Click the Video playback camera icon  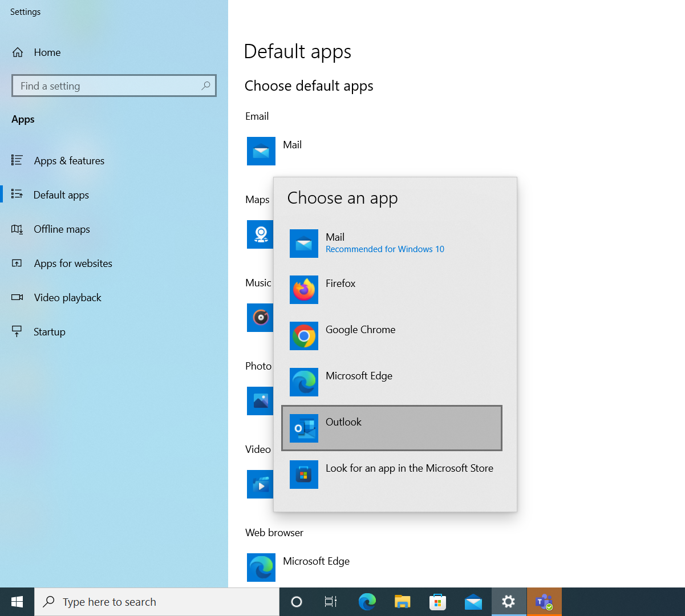coord(17,297)
